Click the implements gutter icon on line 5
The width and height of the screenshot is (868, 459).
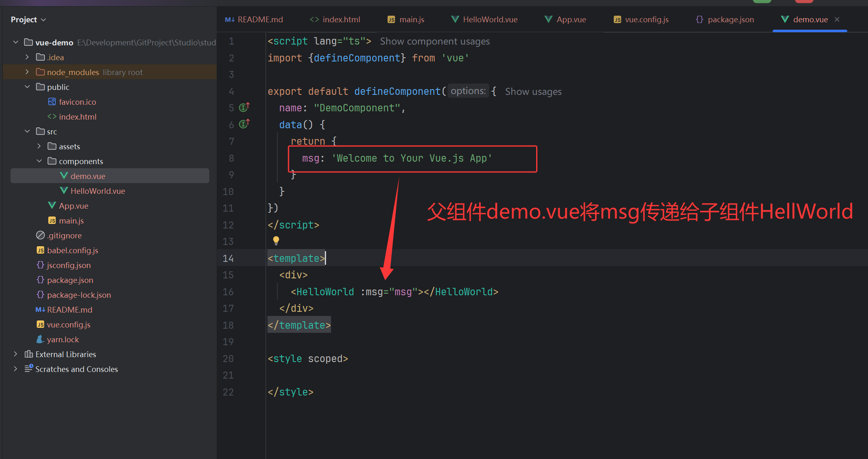coord(244,107)
